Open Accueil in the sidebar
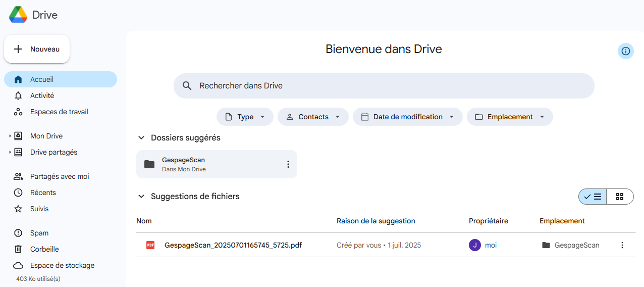 click(61, 79)
